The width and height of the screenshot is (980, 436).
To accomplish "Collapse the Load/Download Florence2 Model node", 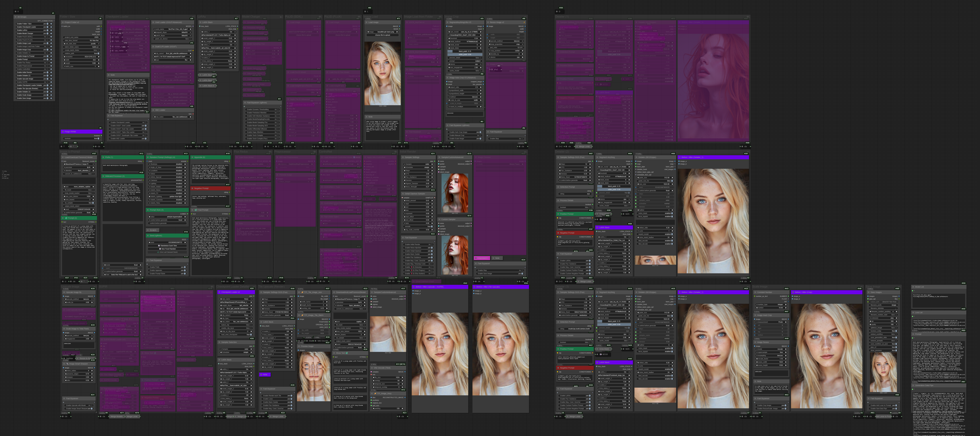I will pyautogui.click(x=63, y=157).
